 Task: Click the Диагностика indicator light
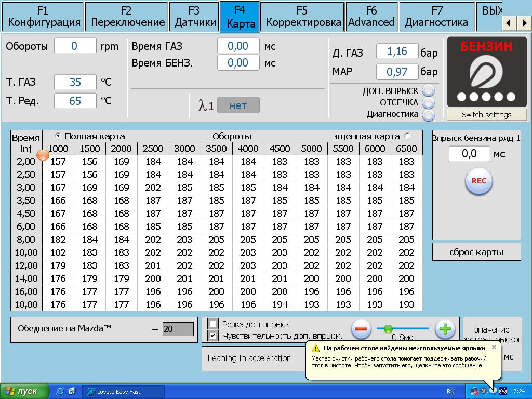(x=428, y=115)
